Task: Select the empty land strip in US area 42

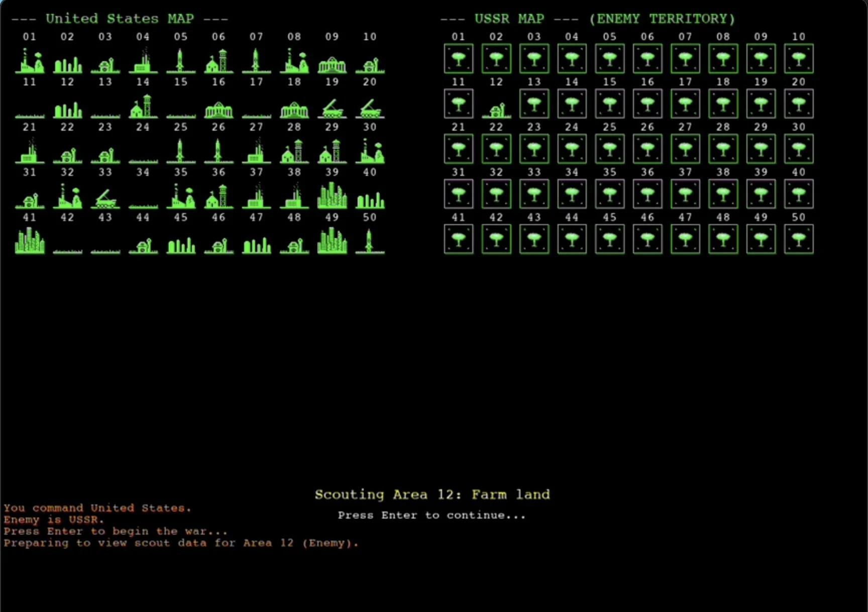Action: tap(67, 252)
